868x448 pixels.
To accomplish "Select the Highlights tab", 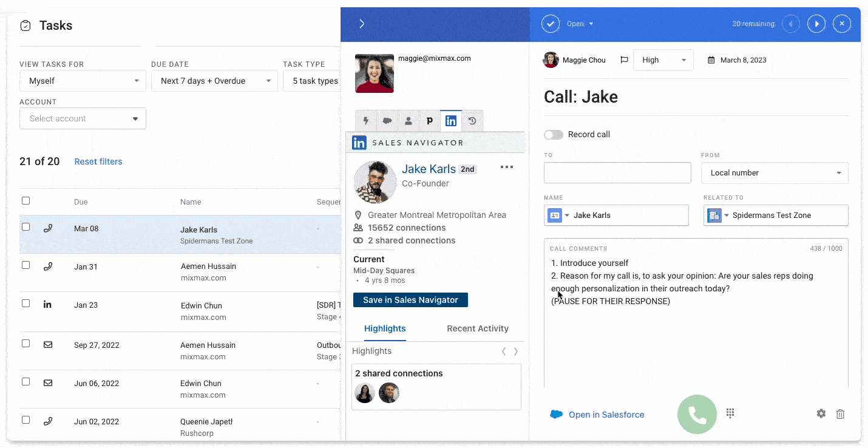I will [x=385, y=328].
